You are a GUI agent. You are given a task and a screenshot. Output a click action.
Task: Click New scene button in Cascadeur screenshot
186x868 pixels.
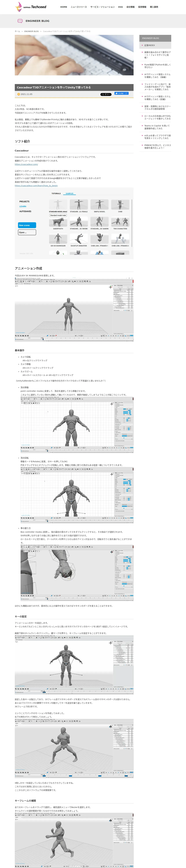pyautogui.click(x=27, y=225)
